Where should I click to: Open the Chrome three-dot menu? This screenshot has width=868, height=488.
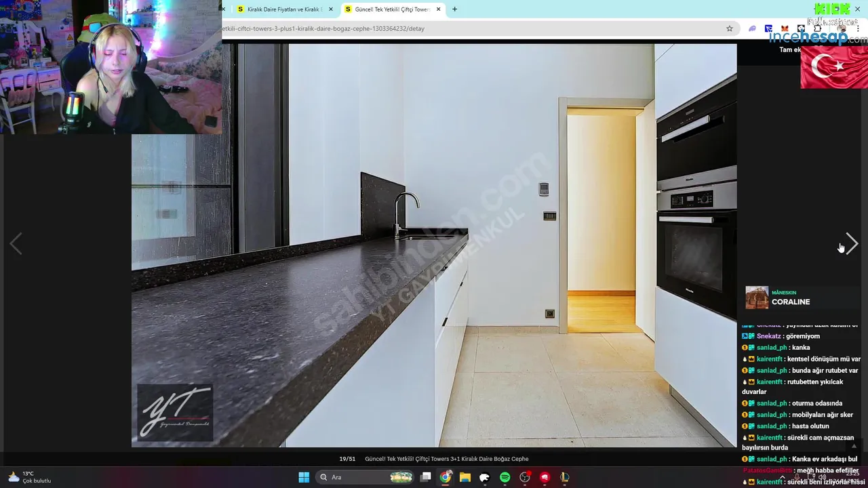[x=858, y=28]
